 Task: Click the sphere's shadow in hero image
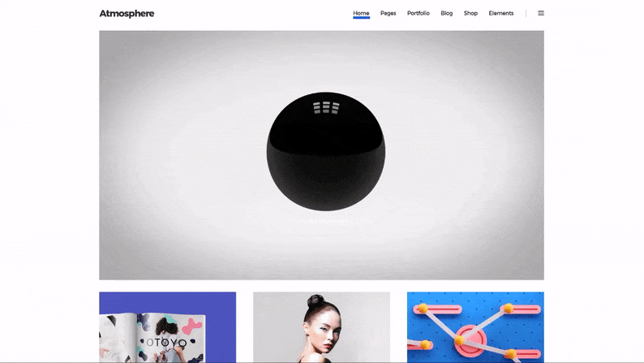coord(326,216)
